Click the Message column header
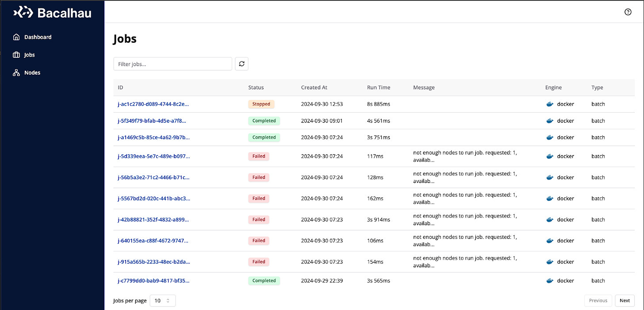 tap(424, 87)
